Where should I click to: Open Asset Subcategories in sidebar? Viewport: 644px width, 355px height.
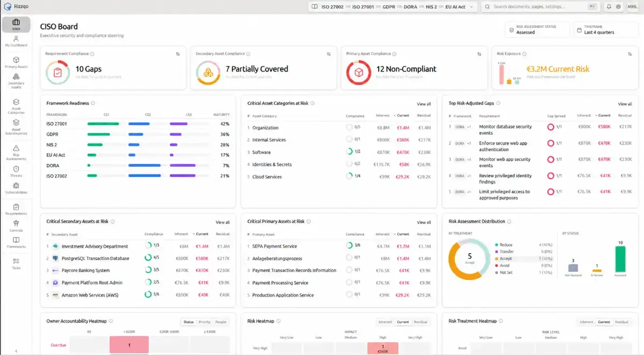16,127
